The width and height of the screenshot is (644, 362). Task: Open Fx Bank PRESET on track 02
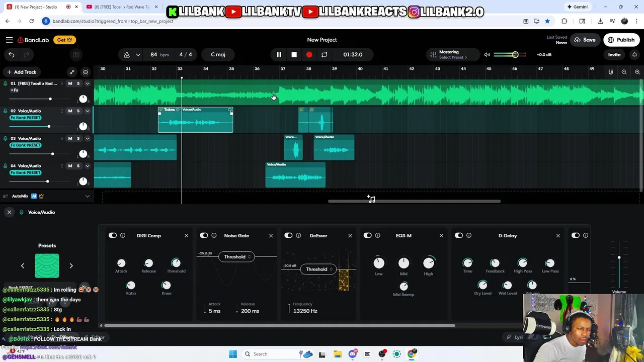[x=26, y=118]
